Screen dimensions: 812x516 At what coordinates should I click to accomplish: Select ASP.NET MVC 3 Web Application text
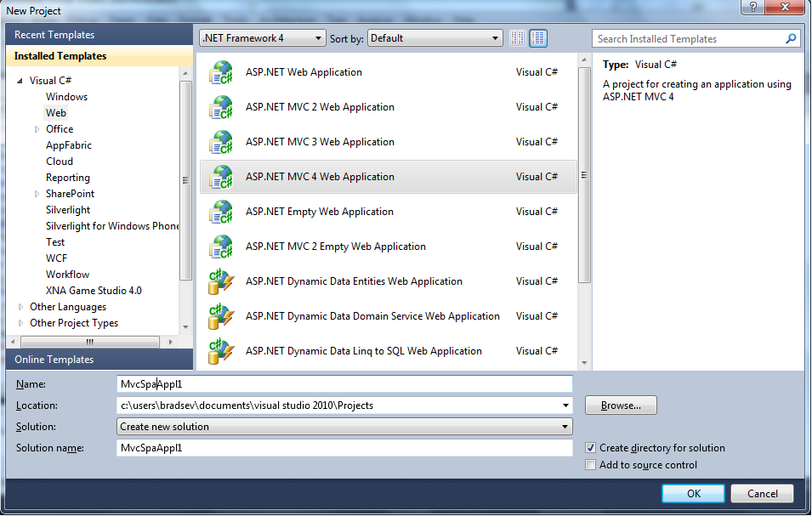coord(320,142)
